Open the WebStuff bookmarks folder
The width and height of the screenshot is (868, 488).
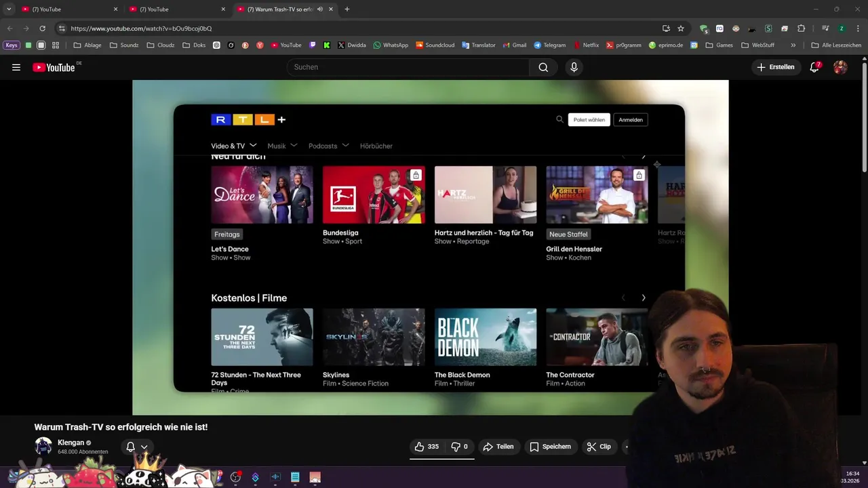coord(757,45)
